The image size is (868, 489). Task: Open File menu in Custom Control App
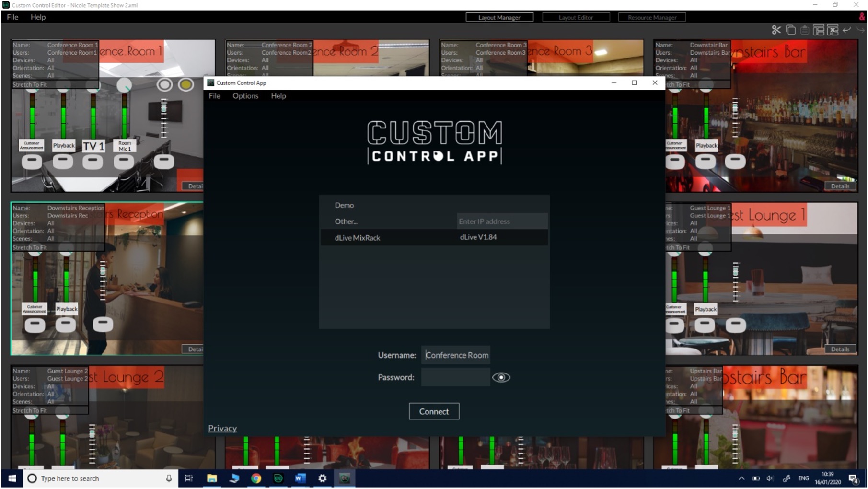214,96
